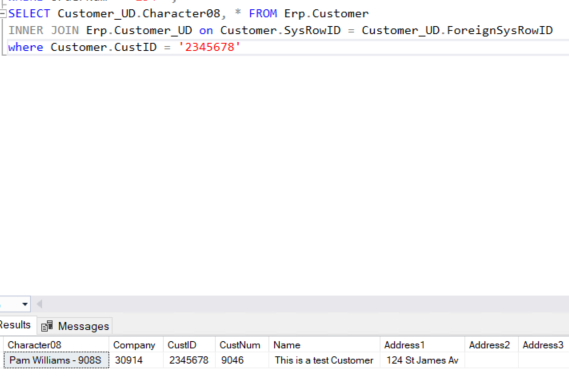This screenshot has height=388, width=569.
Task: Place cursor on INNER JOIN keywords
Action: click(x=44, y=30)
